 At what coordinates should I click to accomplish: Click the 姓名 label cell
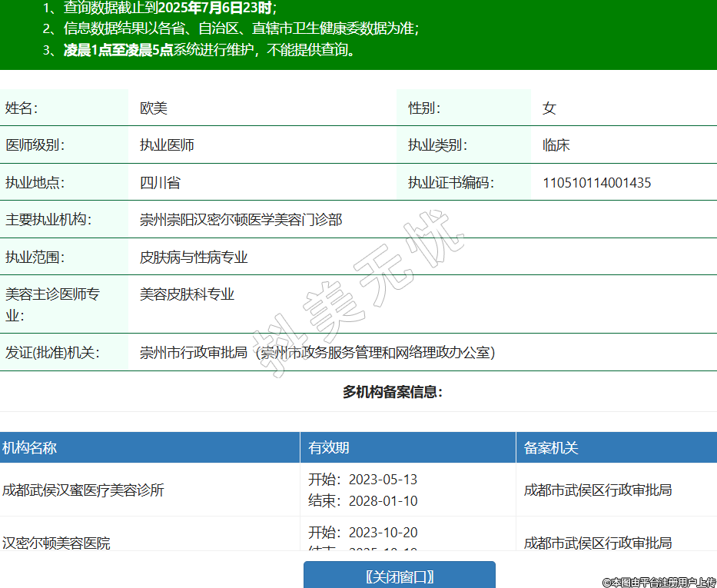pos(22,108)
